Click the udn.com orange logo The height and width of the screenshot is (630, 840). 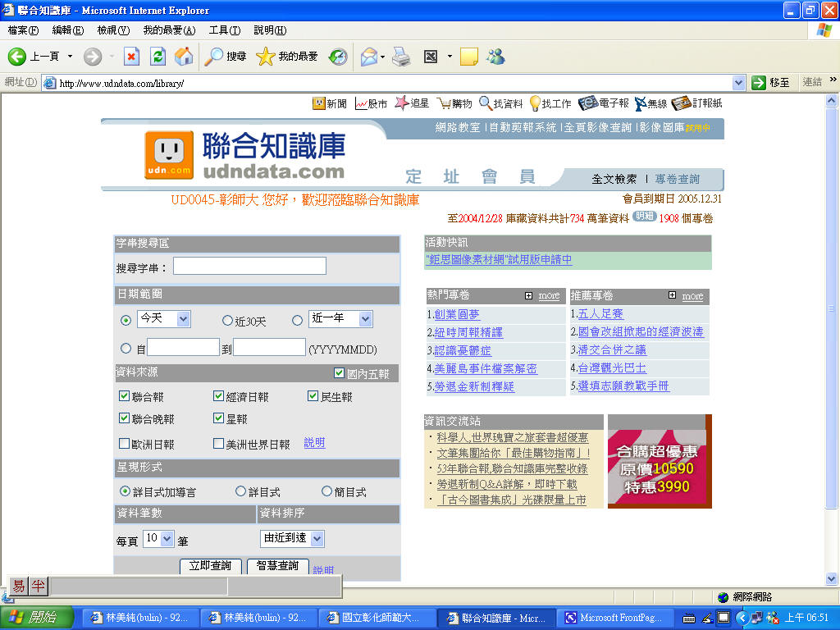click(x=169, y=155)
